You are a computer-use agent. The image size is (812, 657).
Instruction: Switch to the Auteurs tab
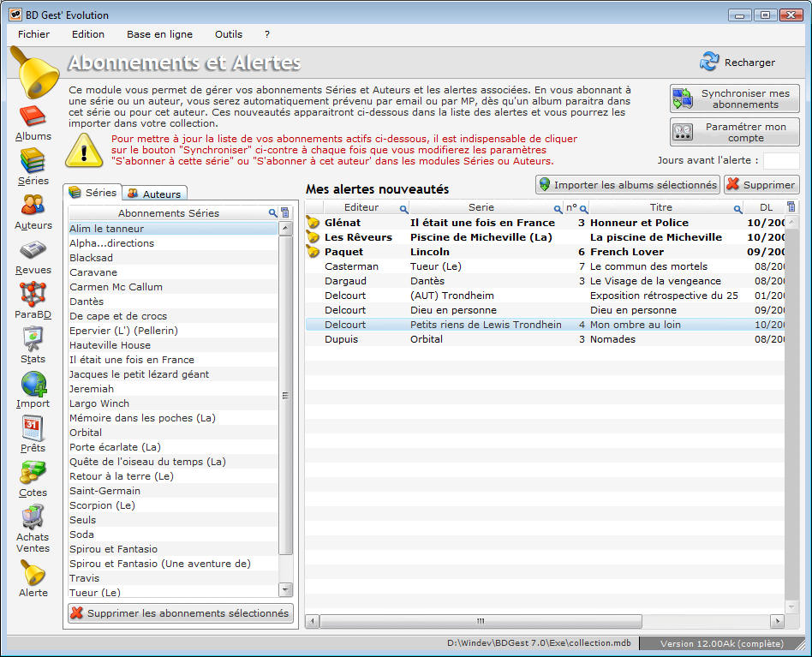tap(155, 194)
